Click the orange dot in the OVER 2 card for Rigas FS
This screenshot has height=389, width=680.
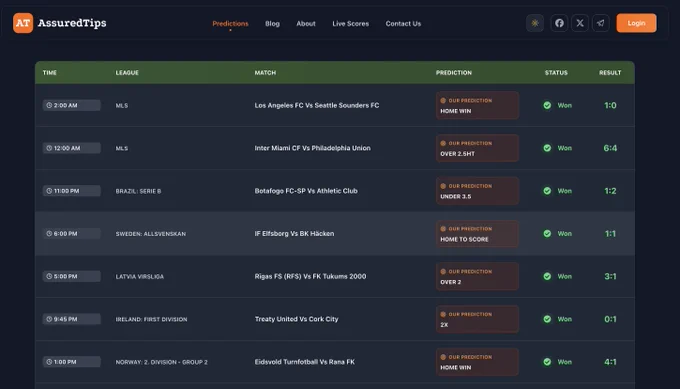pos(443,271)
